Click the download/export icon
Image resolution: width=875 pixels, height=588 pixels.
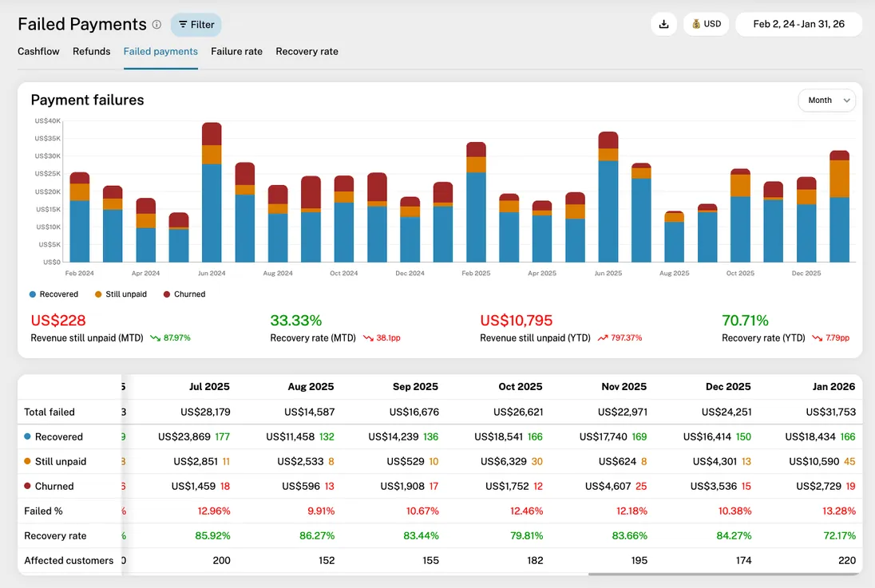(x=663, y=24)
